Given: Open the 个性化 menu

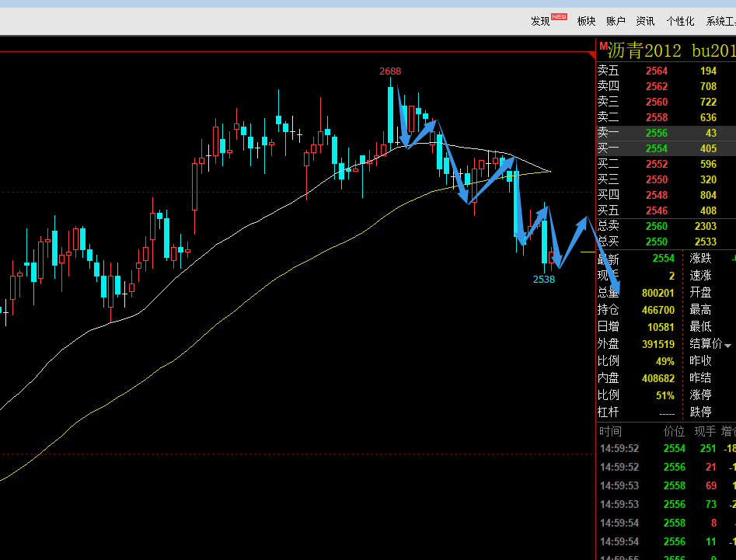Looking at the screenshot, I should [x=680, y=21].
